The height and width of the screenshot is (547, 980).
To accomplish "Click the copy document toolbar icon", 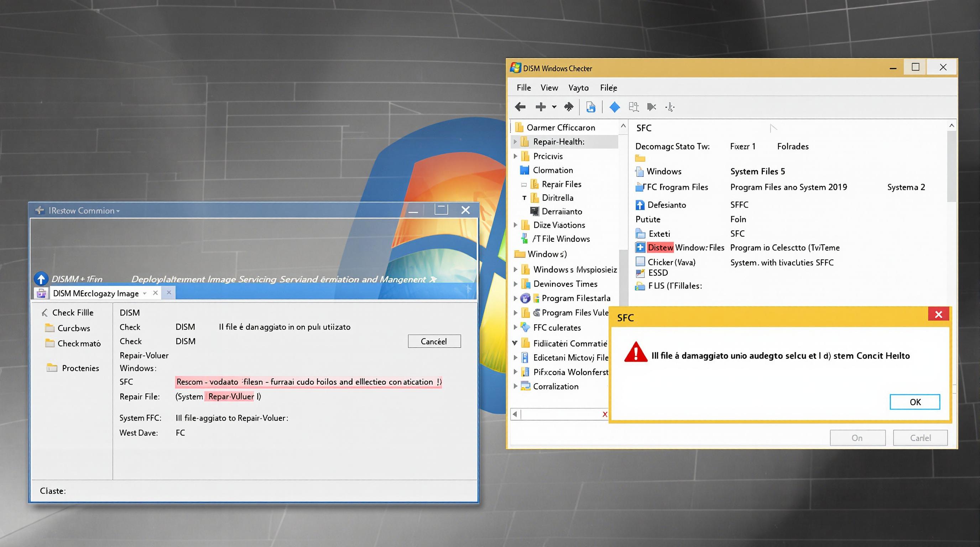I will (x=591, y=106).
